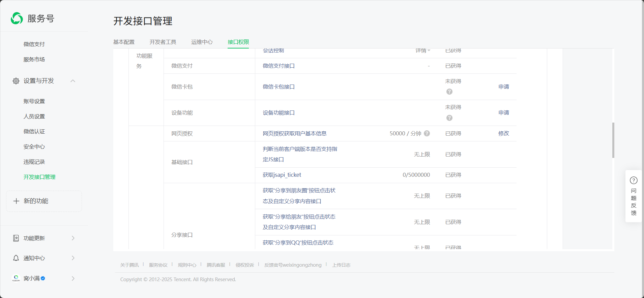Viewport: 644px width, 298px height.
Task: Switch to the 运维中心 tab
Action: click(202, 42)
